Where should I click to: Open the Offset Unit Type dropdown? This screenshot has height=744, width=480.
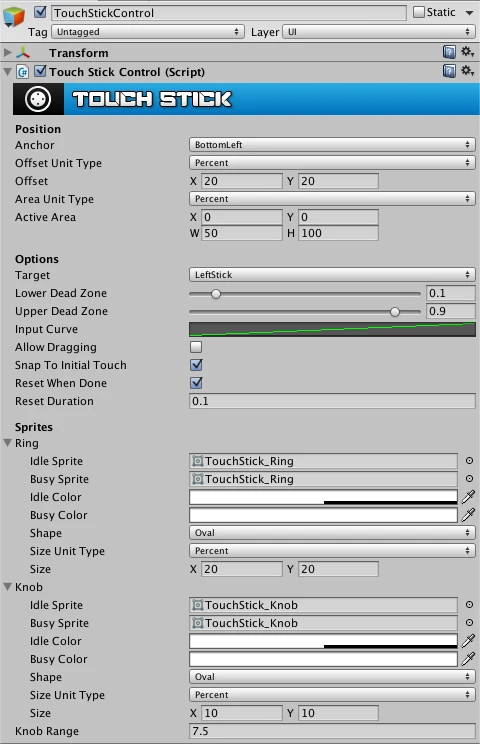332,163
